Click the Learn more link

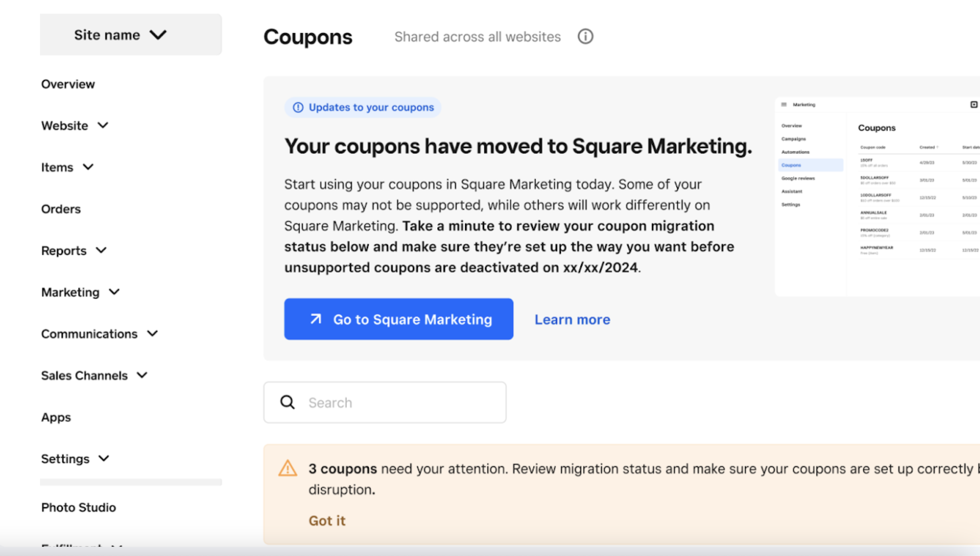click(x=572, y=320)
